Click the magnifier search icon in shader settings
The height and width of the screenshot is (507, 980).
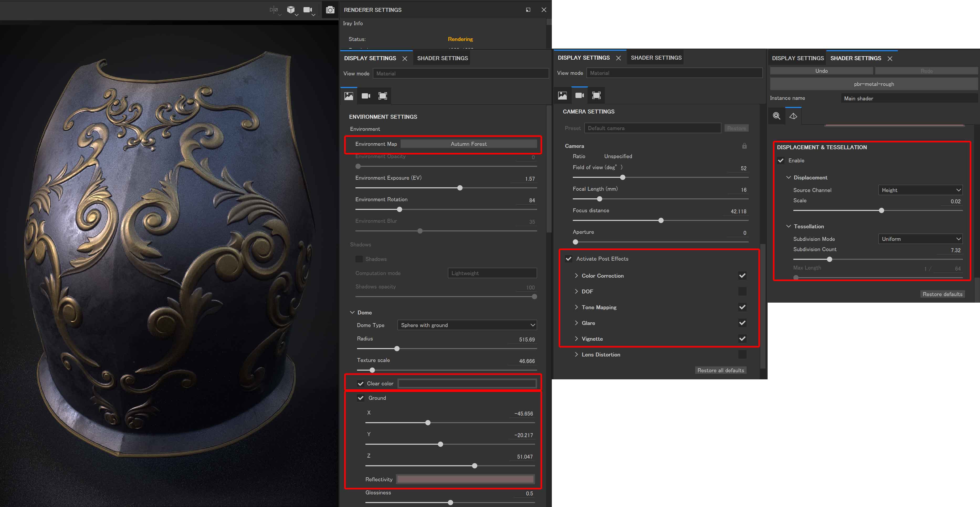(777, 116)
